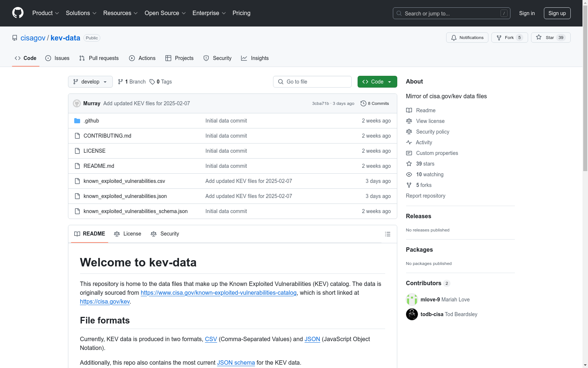Select the README tab
This screenshot has width=588, height=368.
tap(90, 234)
